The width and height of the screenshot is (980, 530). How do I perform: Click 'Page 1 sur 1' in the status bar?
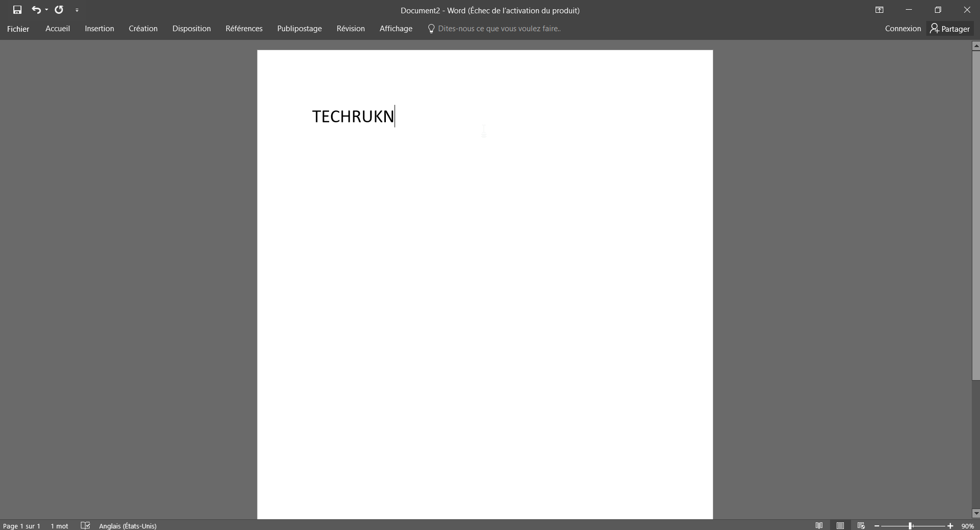click(x=21, y=525)
